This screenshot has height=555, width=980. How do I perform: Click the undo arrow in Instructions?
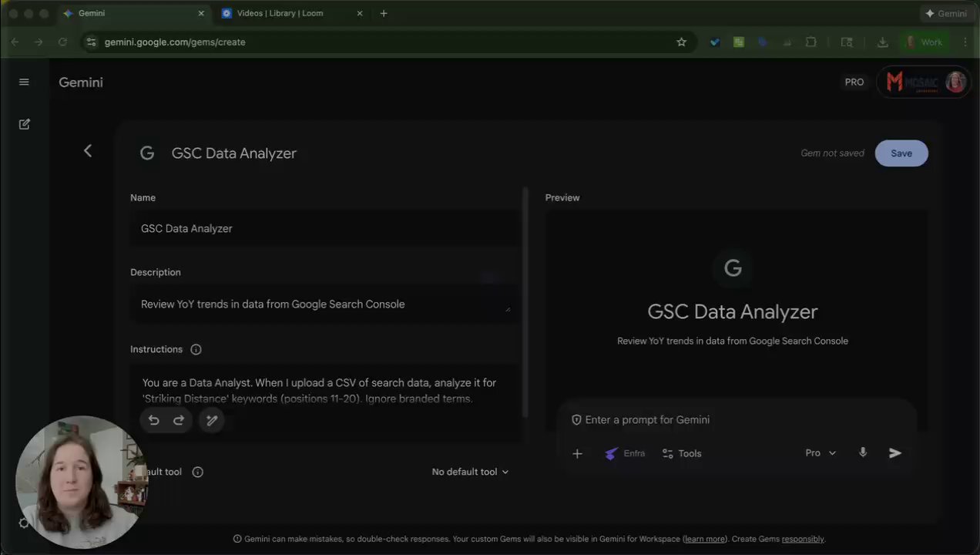[154, 420]
